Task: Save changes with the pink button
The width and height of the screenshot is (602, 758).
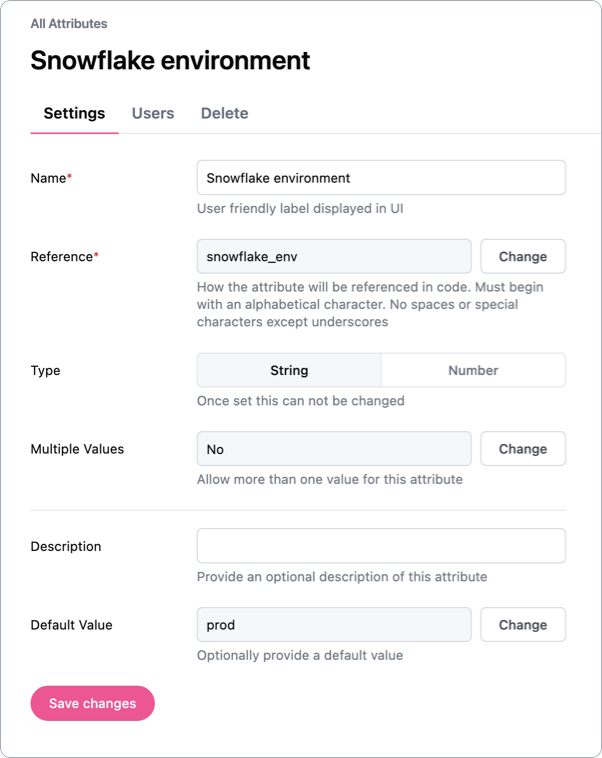Action: point(93,703)
